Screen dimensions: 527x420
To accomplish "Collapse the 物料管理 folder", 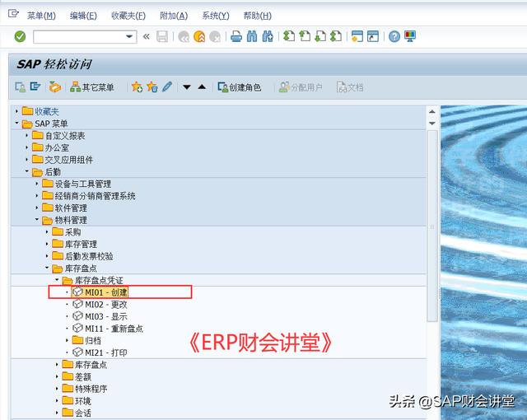I will 37,220.
